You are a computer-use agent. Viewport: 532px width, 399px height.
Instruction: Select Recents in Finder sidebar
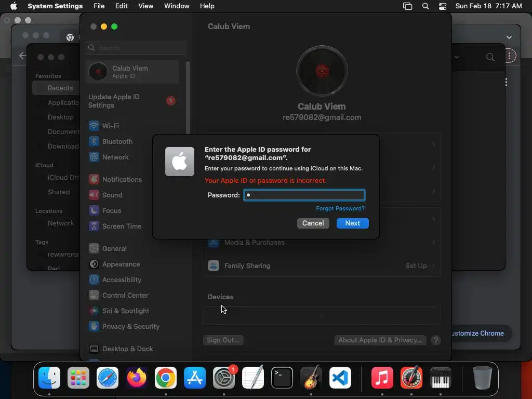click(x=56, y=88)
